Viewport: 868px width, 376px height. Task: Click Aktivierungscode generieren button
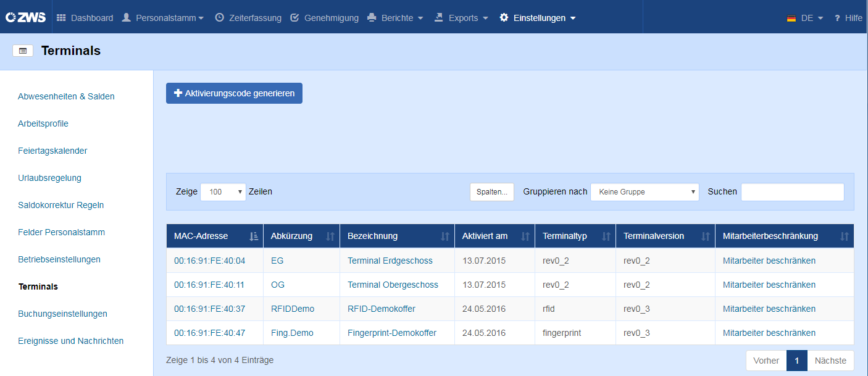pos(234,93)
